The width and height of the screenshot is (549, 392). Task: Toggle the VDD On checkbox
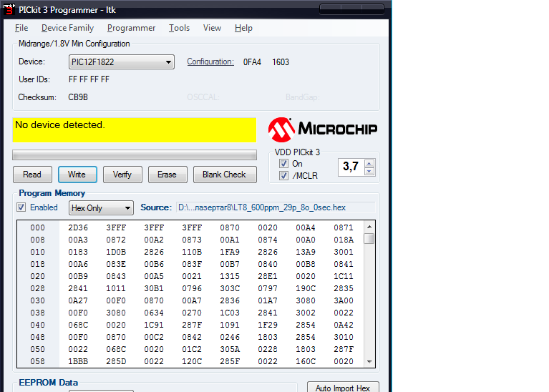point(283,163)
